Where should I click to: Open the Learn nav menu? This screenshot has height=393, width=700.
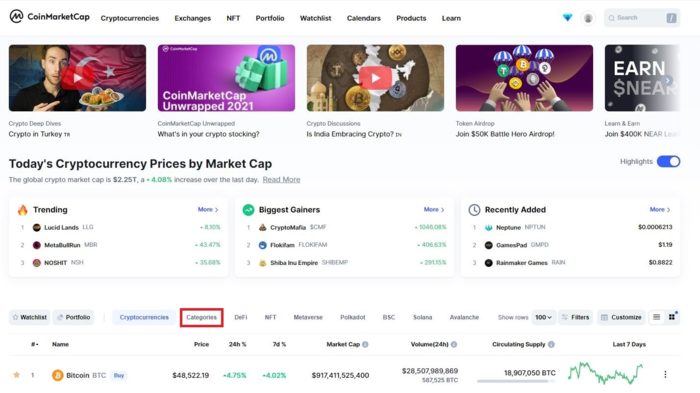[x=451, y=18]
